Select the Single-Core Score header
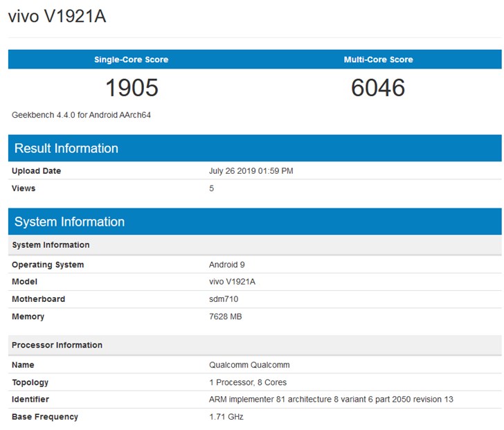504x430 pixels. pos(131,60)
